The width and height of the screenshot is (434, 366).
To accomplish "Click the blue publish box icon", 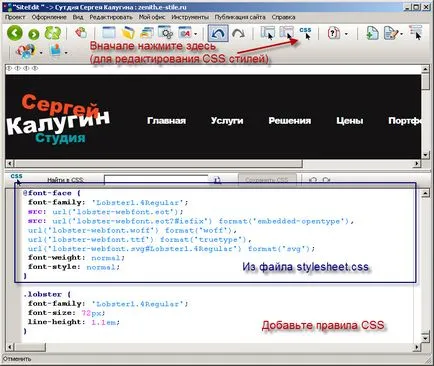I will click(x=56, y=51).
